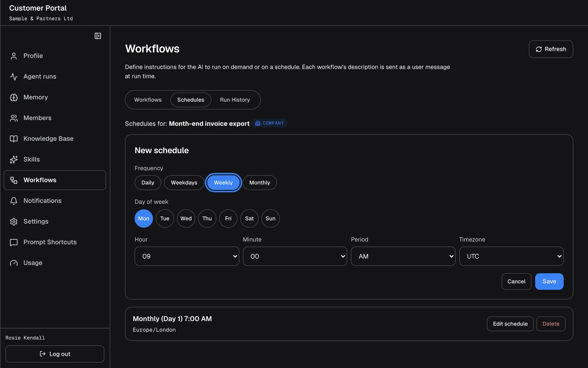
Task: Save the new schedule
Action: point(549,281)
